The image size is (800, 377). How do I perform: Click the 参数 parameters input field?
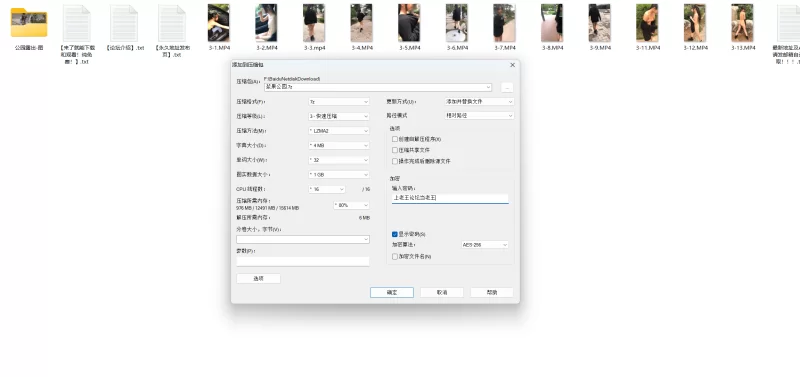303,261
